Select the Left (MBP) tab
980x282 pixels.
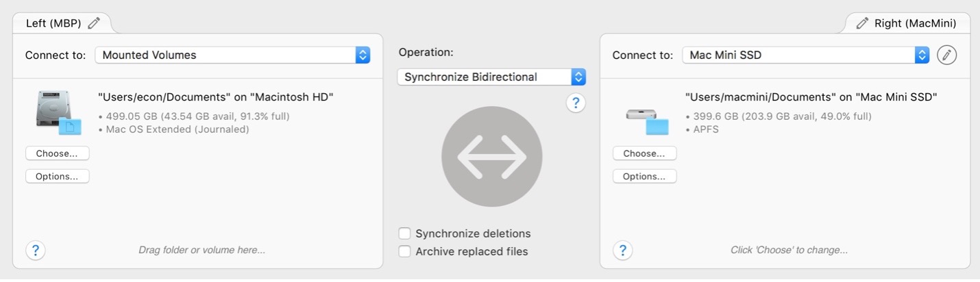pyautogui.click(x=62, y=23)
